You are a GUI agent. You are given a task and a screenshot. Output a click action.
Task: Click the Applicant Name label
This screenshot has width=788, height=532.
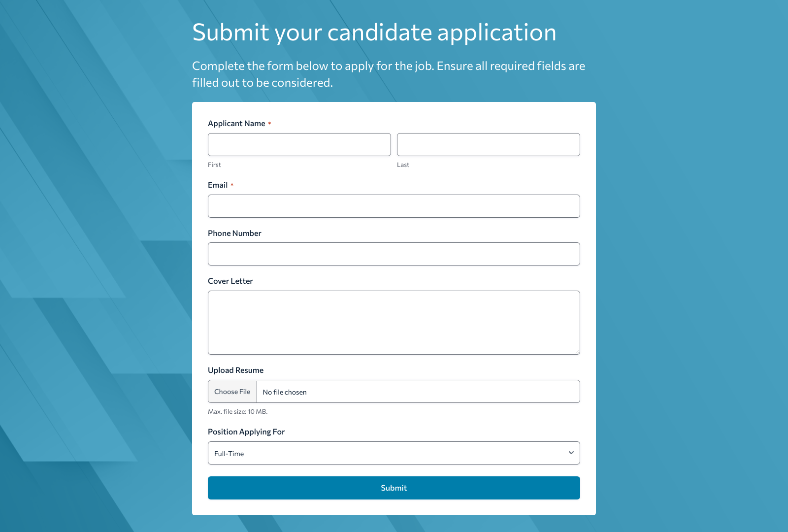pos(236,123)
